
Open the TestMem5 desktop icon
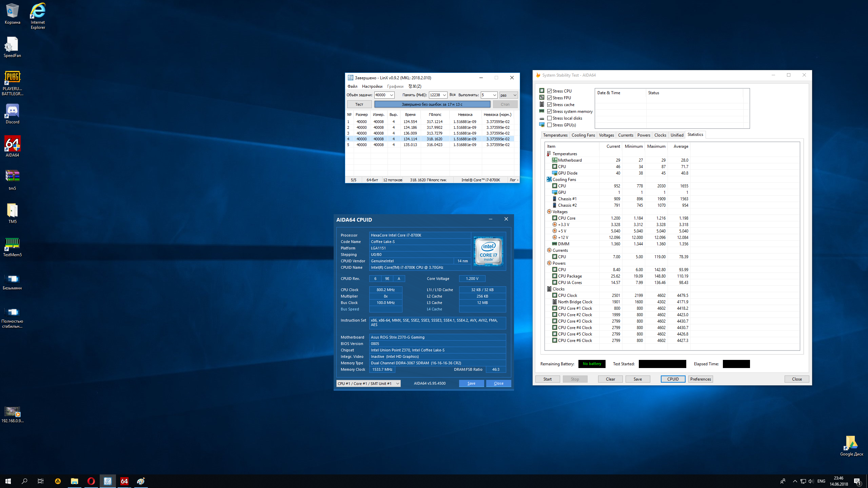(x=13, y=244)
